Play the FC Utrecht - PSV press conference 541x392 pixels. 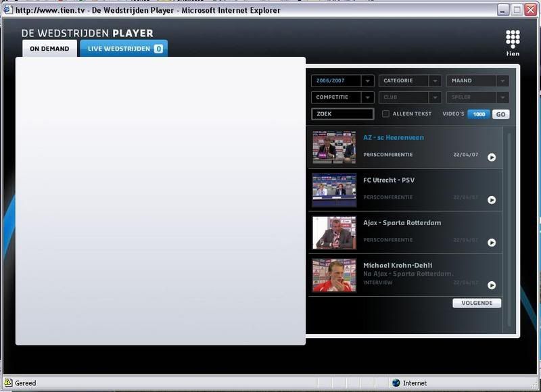tap(492, 200)
